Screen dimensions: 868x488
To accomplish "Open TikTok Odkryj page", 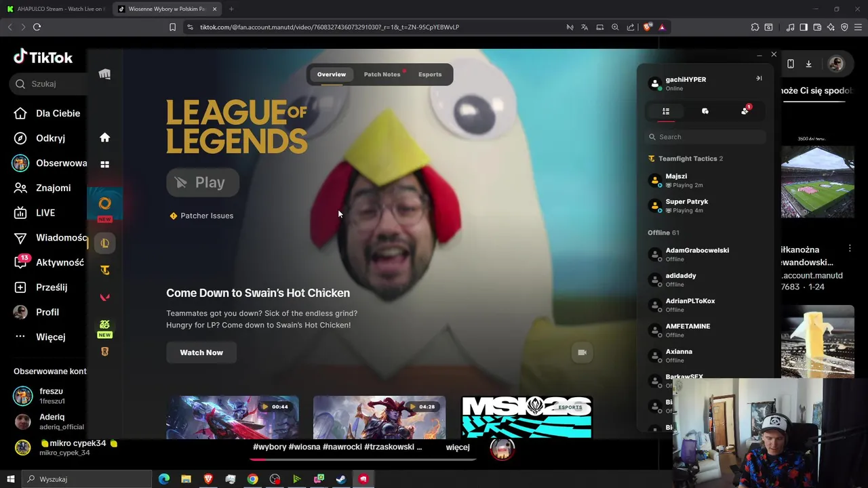I will (41, 138).
